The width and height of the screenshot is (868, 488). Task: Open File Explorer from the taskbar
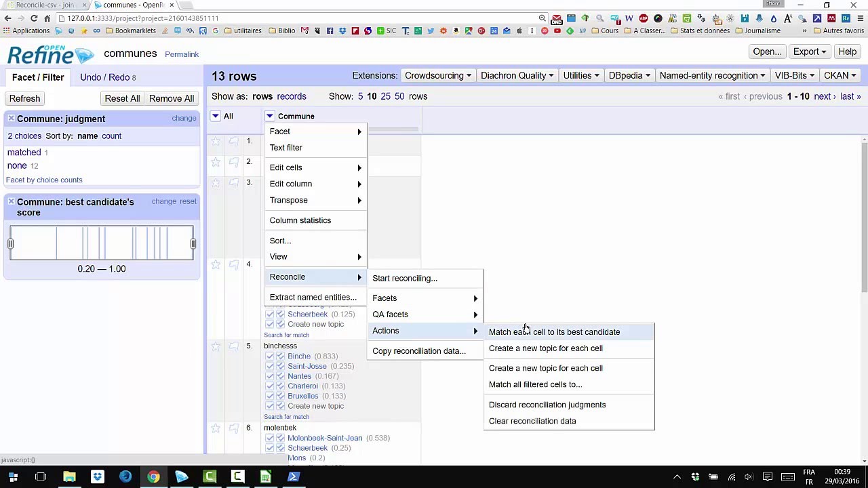[69, 477]
